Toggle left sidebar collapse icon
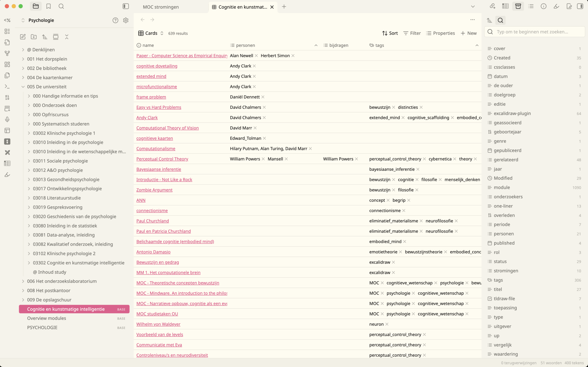 click(x=126, y=6)
